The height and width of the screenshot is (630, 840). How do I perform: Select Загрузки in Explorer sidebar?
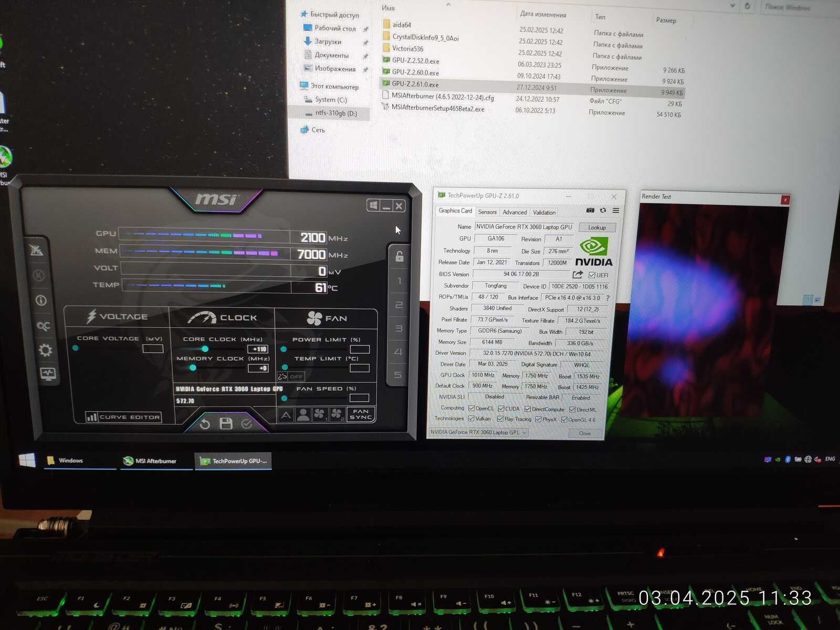[328, 41]
